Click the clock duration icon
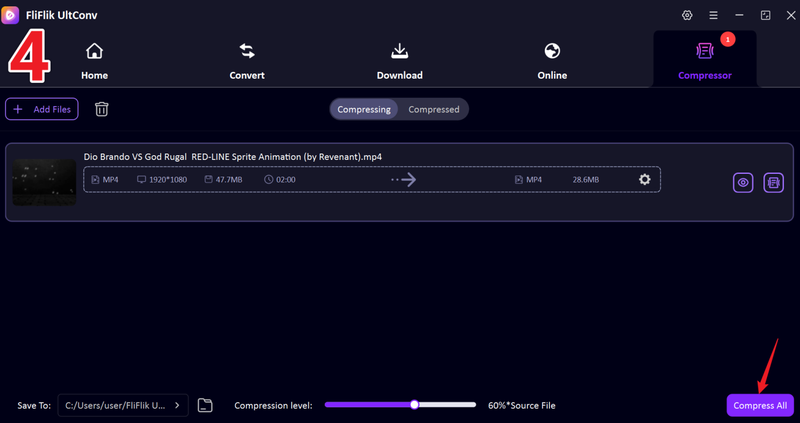 point(269,180)
